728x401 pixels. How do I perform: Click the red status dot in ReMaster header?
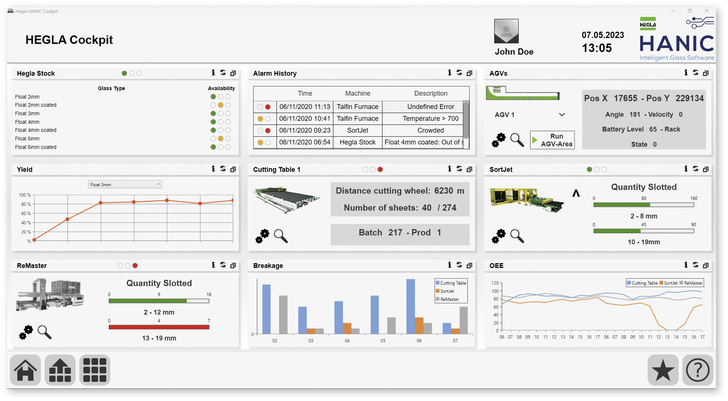(x=135, y=267)
